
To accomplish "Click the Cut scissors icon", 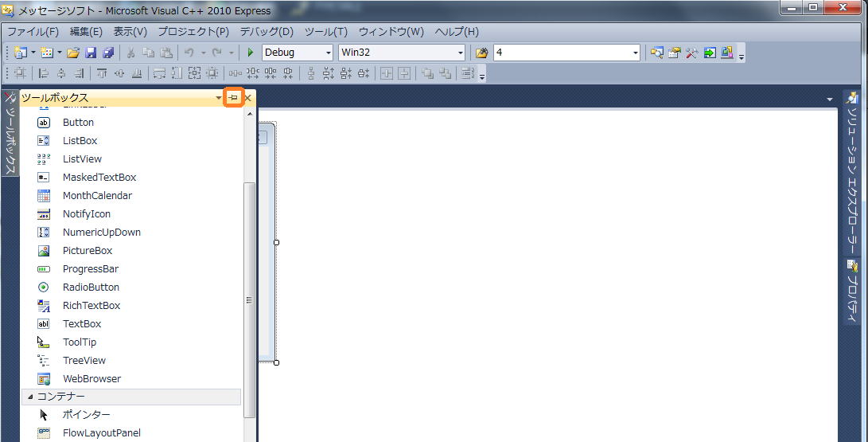I will (131, 53).
